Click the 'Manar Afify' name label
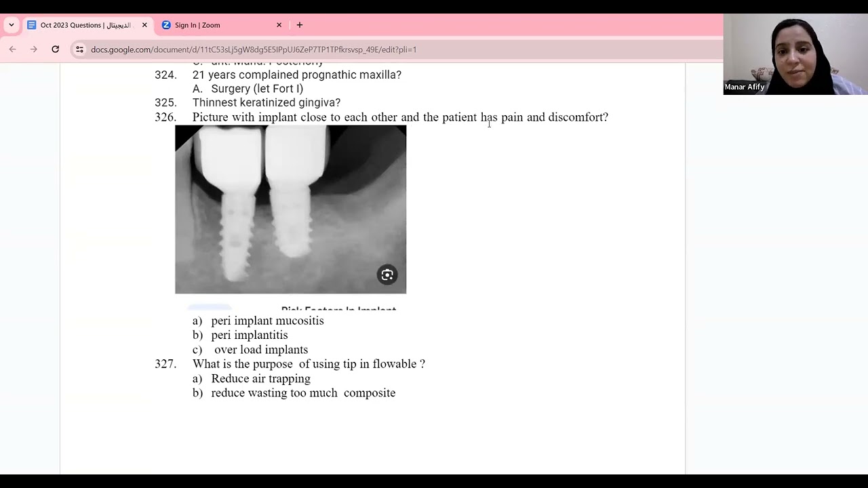868x488 pixels. (745, 87)
